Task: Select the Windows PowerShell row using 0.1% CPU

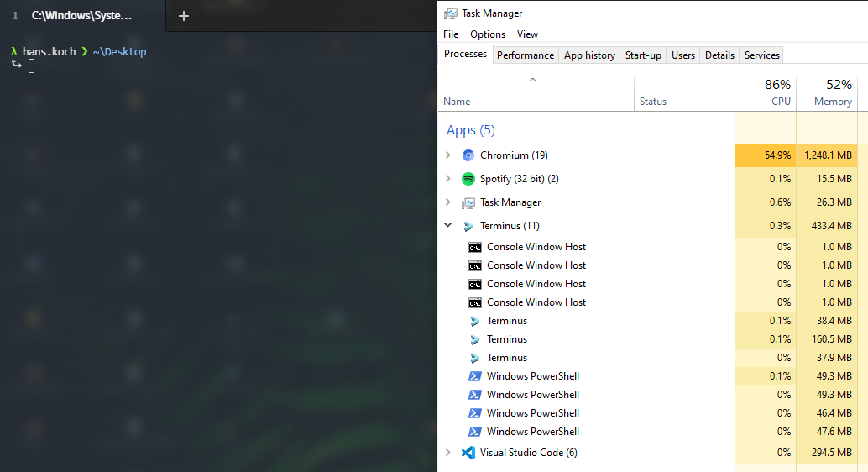Action: (x=648, y=376)
